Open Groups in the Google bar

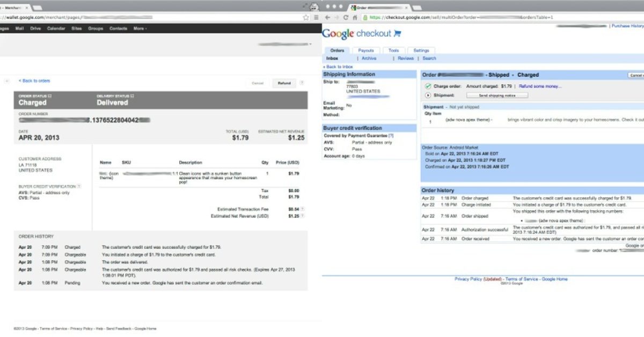(x=96, y=28)
